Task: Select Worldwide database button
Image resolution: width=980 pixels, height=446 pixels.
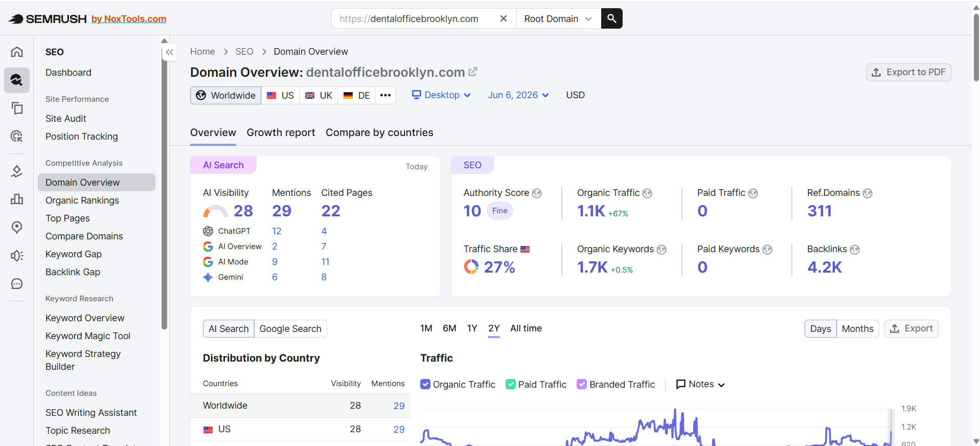Action: [x=226, y=95]
